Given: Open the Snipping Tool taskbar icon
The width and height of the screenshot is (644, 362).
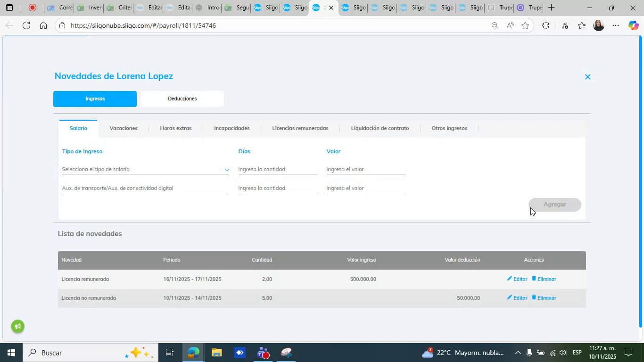Looking at the screenshot, I should (286, 353).
